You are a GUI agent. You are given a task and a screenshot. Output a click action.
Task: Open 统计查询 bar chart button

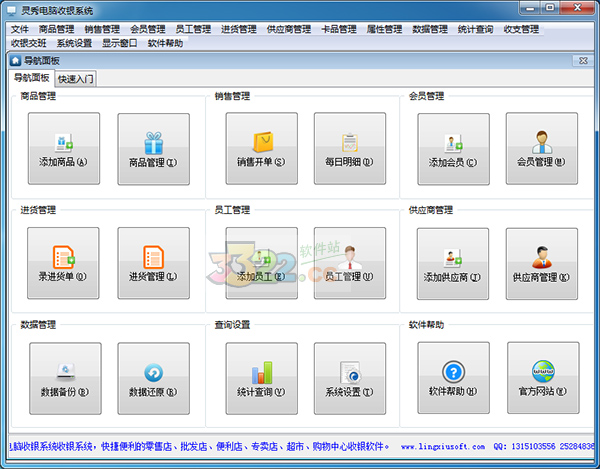[x=261, y=378]
